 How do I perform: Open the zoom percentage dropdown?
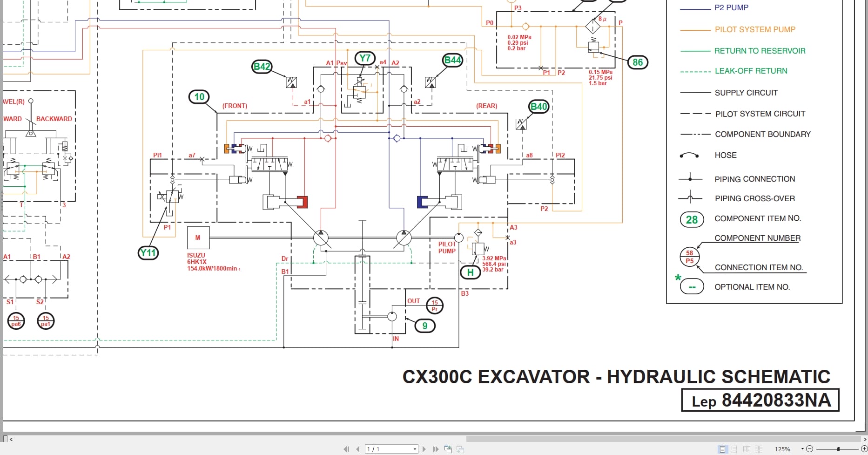coord(803,448)
